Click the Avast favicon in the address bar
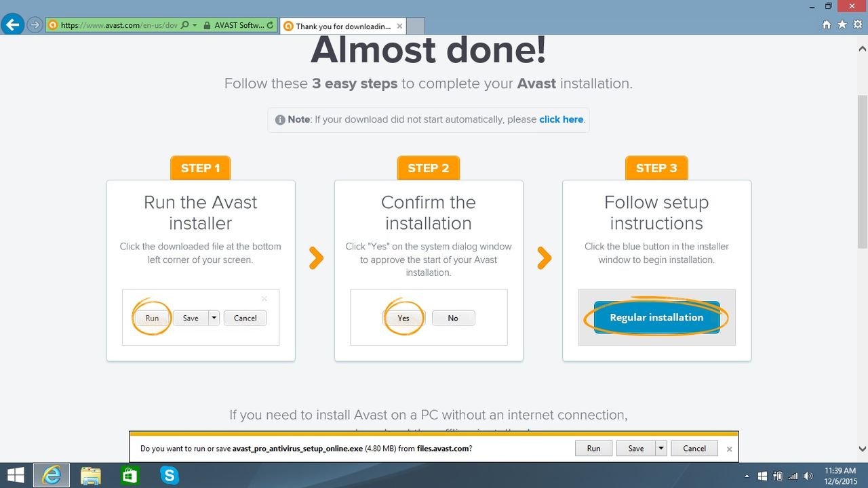868x488 pixels. coord(52,25)
